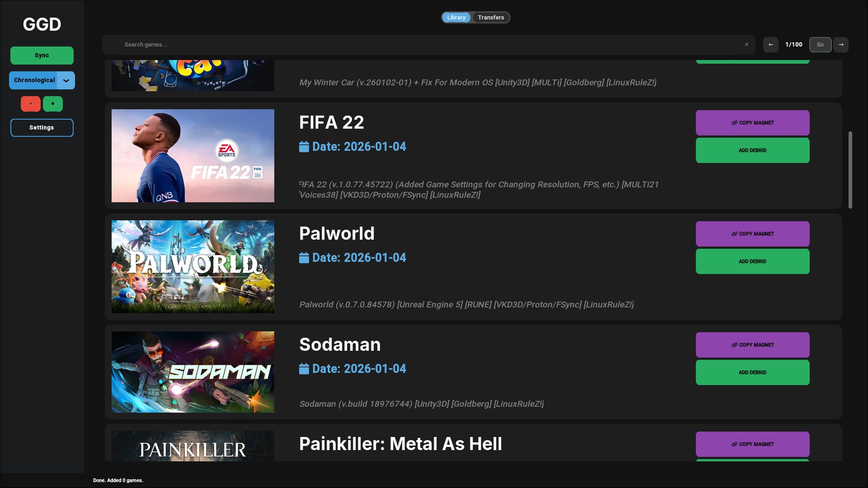Viewport: 868px width, 488px height.
Task: Click calendar icon next to FIFA 22 date
Action: [304, 147]
